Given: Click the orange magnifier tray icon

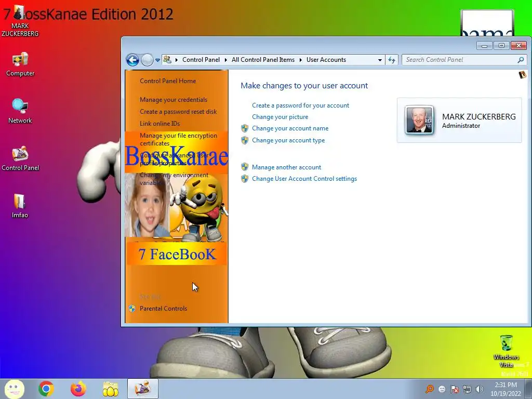Looking at the screenshot, I should (x=430, y=389).
